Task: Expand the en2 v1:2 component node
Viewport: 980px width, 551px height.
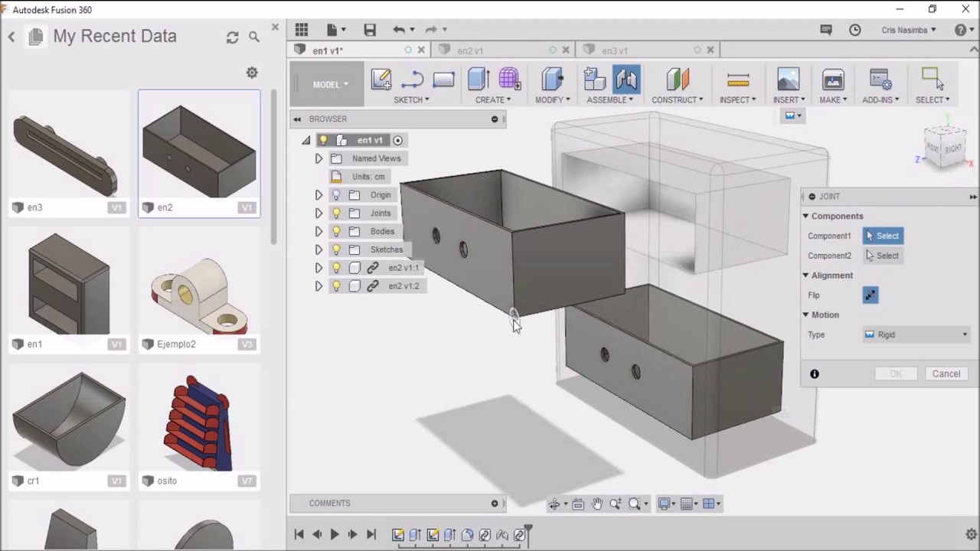Action: [318, 286]
